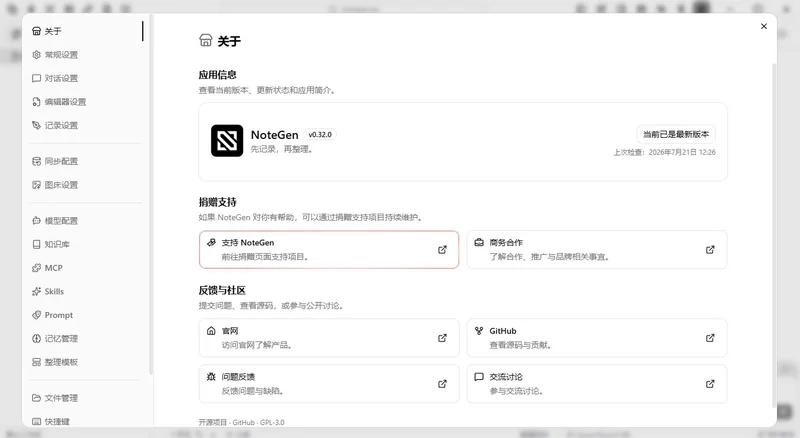Visit the 官网 link card
Image resolution: width=800 pixels, height=438 pixels.
click(x=329, y=338)
